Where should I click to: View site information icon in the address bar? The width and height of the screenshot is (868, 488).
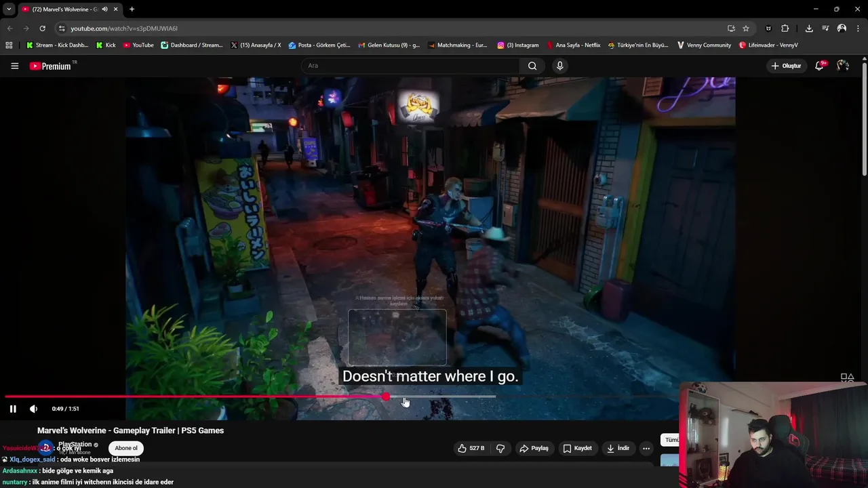tap(62, 28)
